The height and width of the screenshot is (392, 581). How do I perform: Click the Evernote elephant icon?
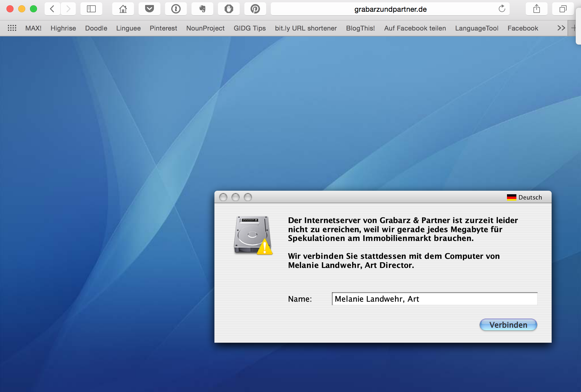202,9
